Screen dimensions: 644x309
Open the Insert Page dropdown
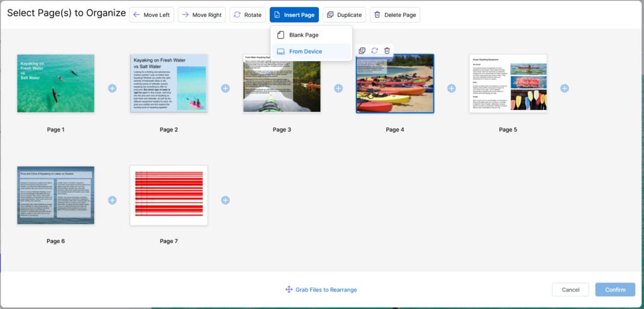coord(294,15)
